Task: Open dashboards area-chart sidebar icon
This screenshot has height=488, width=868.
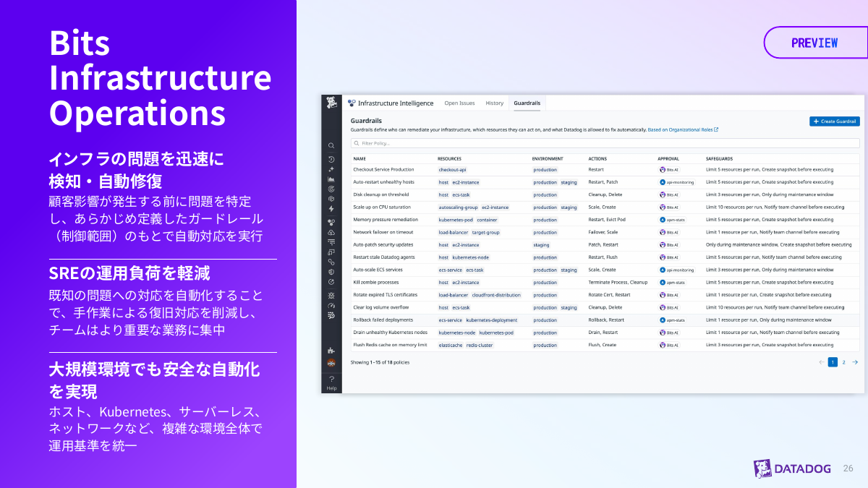Action: (x=331, y=179)
